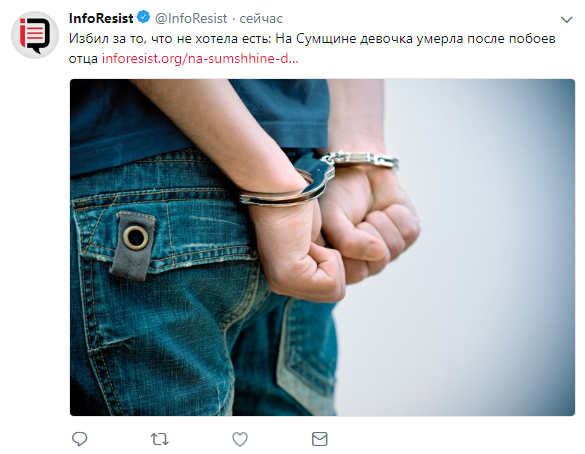
Task: Click the word 'отца' in tweet text
Action: pos(83,59)
